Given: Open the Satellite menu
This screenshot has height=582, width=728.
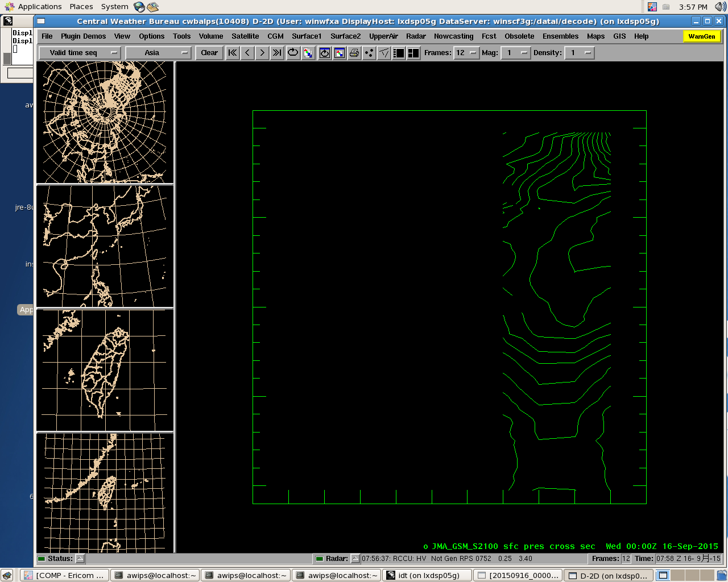Looking at the screenshot, I should pos(245,36).
